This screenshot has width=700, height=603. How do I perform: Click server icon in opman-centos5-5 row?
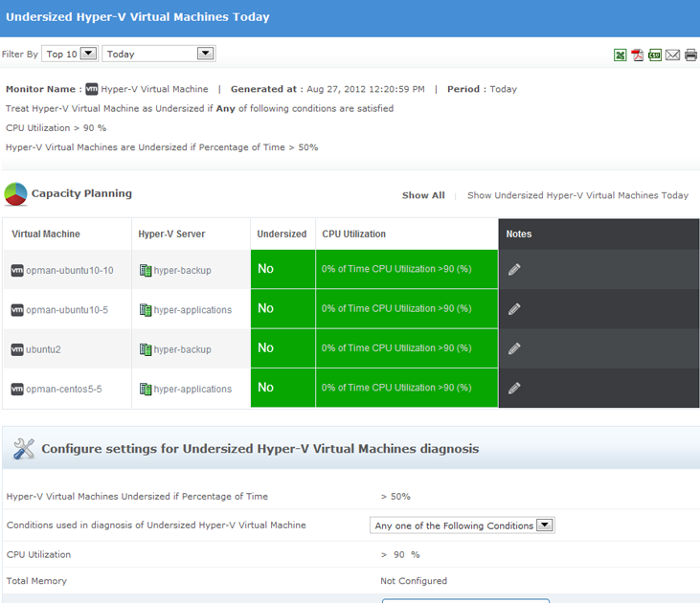(146, 390)
